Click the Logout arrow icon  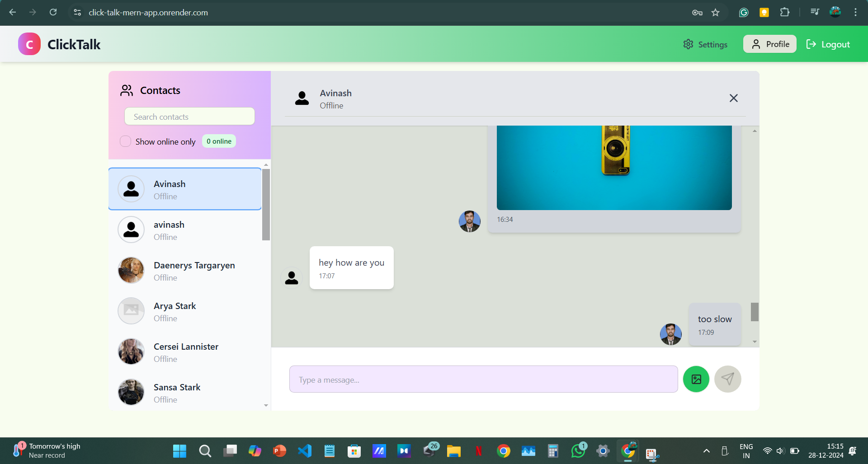click(811, 44)
